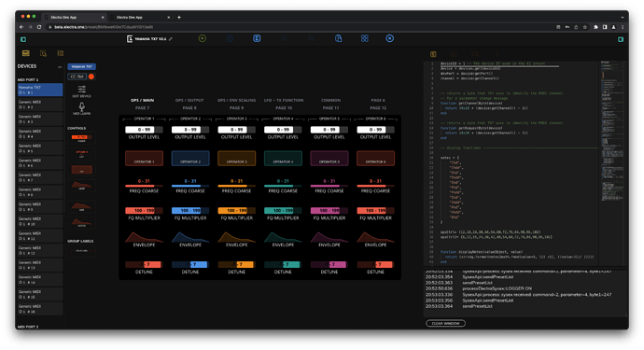Image resolution: width=644 pixels, height=350 pixels.
Task: Click Operator 5 purple Envelope control
Action: 329,237
